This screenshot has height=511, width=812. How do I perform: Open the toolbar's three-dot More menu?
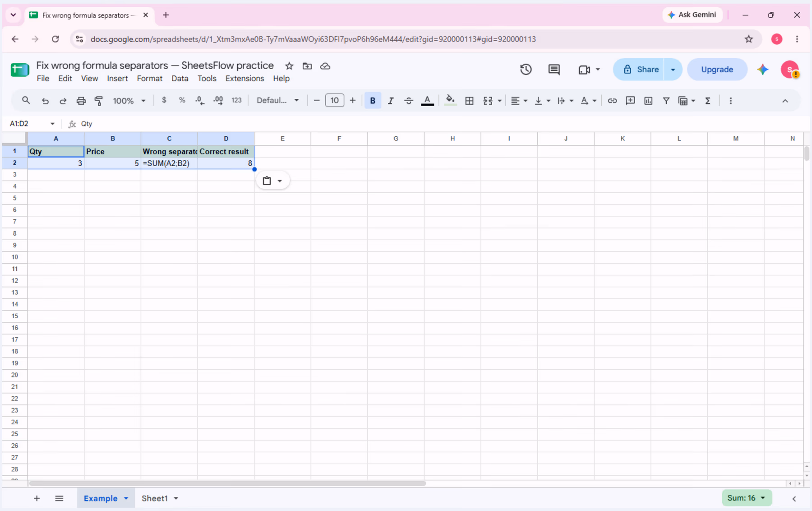tap(731, 101)
